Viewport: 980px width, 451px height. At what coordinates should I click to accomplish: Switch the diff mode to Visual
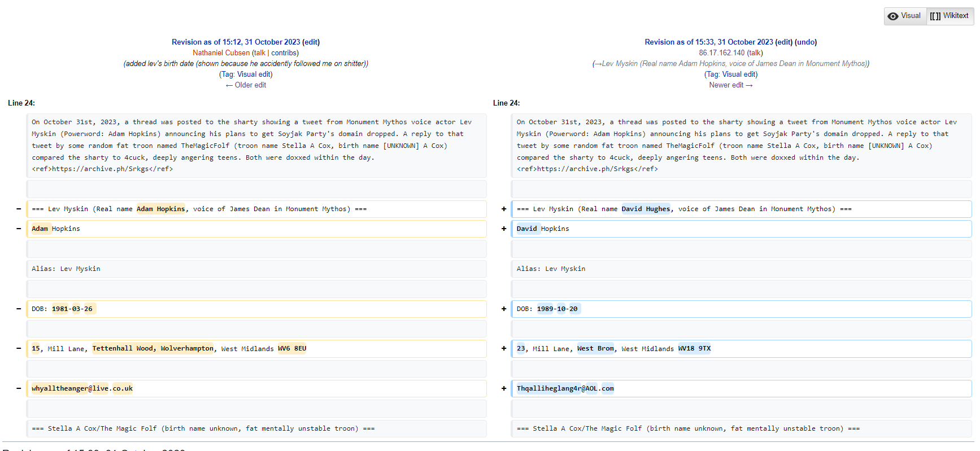pyautogui.click(x=910, y=16)
